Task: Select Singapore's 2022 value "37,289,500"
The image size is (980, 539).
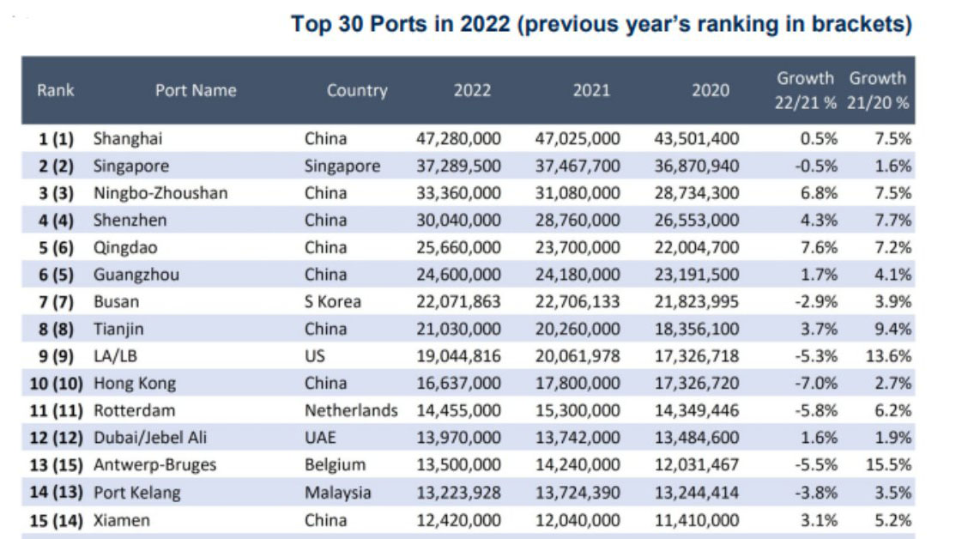Action: tap(459, 167)
